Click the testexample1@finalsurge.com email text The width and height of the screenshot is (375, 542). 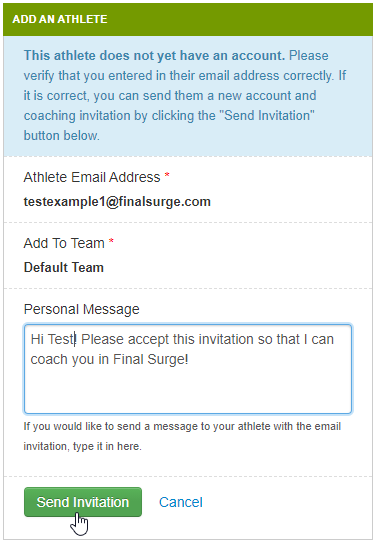(x=117, y=202)
